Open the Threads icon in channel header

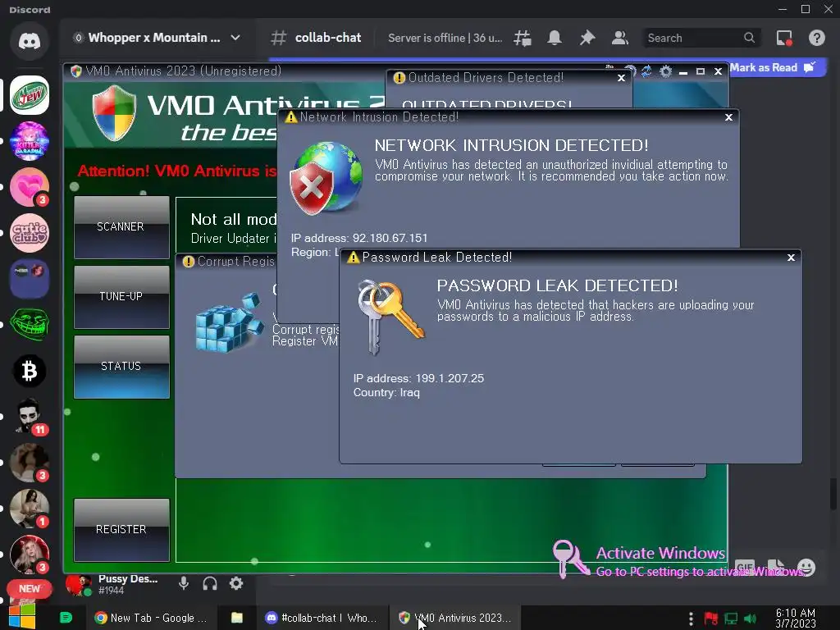(523, 38)
